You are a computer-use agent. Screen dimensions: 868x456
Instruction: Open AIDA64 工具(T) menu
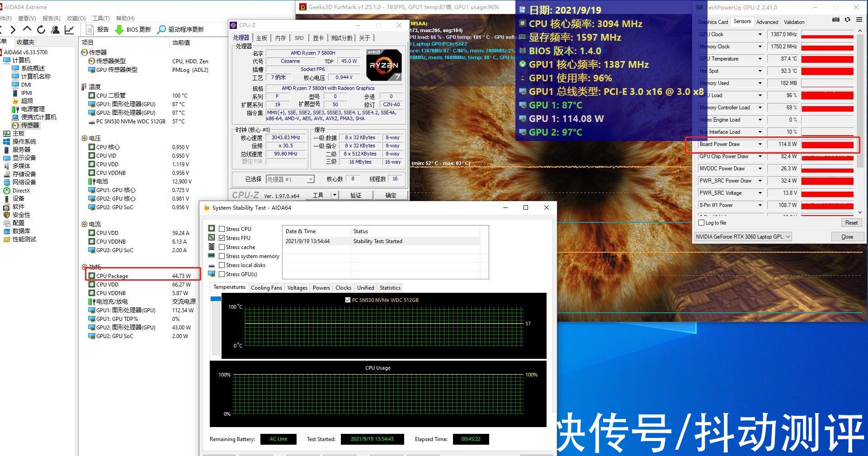(x=101, y=18)
